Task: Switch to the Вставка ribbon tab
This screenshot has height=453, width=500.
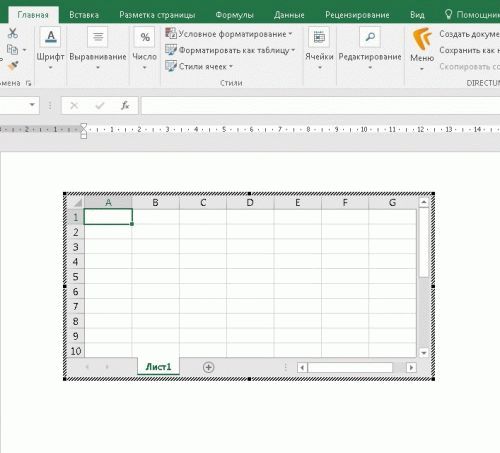Action: click(84, 15)
